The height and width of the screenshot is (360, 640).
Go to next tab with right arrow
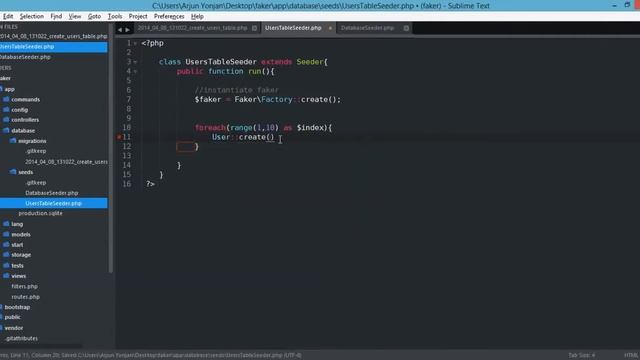(x=127, y=30)
